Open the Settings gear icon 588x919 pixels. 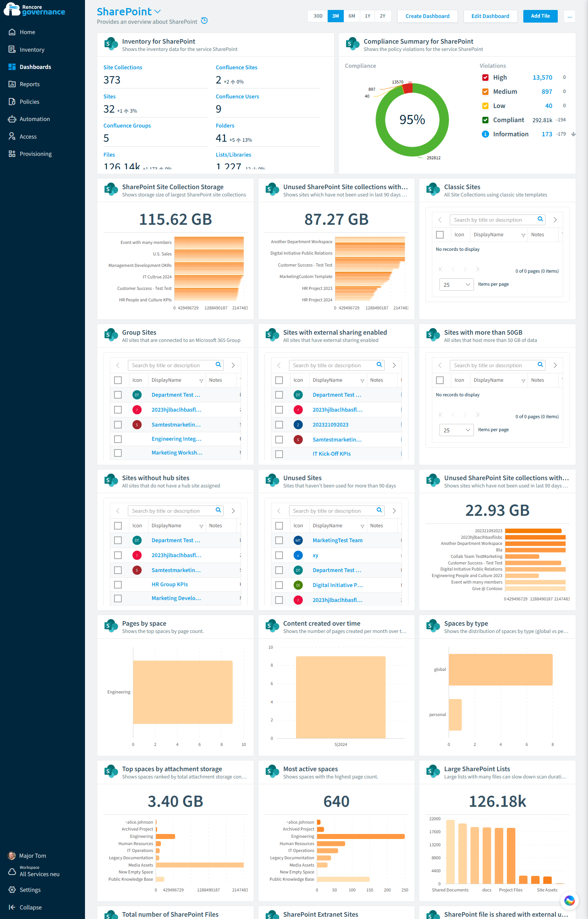[x=12, y=890]
